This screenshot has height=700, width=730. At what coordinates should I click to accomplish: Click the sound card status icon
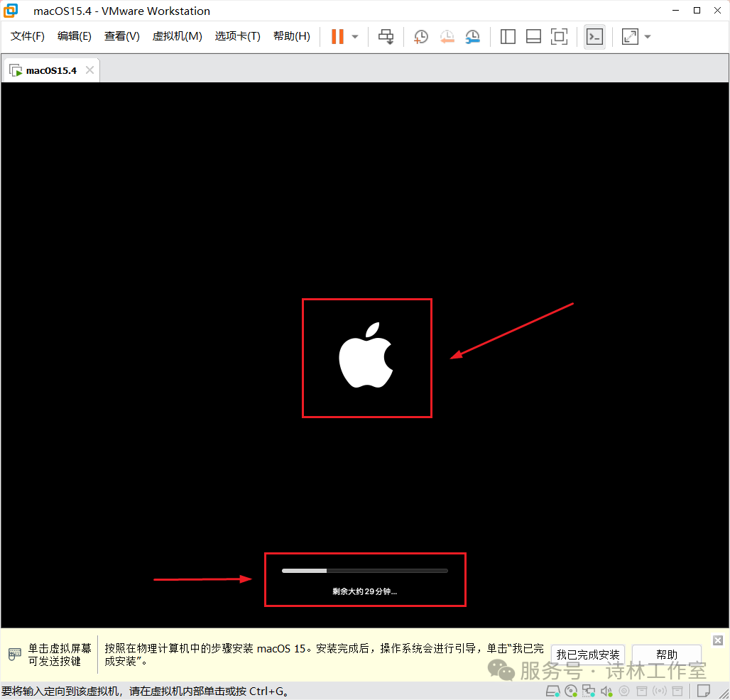click(x=606, y=691)
